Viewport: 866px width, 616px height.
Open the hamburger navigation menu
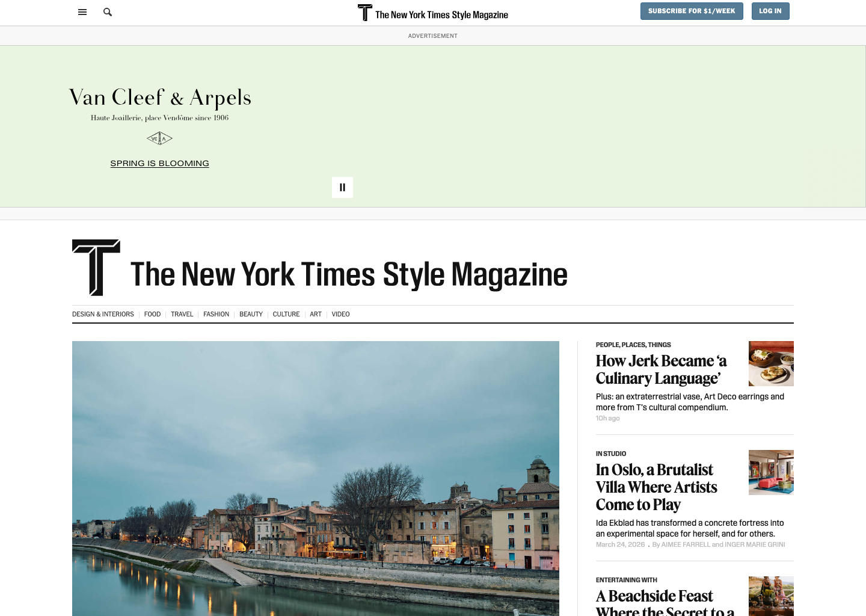coord(82,12)
